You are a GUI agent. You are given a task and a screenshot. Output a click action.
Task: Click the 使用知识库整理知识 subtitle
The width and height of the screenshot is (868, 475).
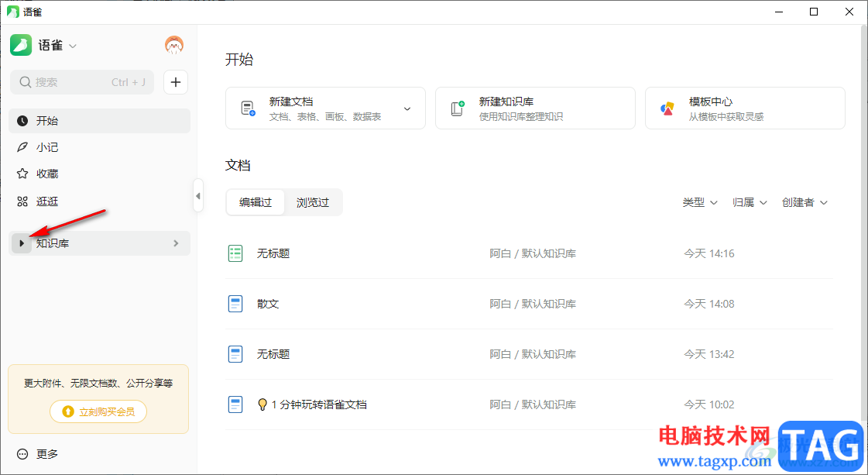point(521,117)
